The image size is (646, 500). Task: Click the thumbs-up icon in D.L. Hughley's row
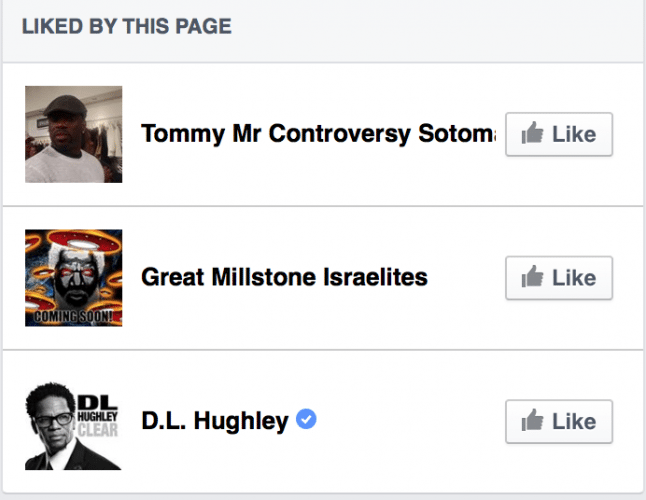[x=533, y=422]
